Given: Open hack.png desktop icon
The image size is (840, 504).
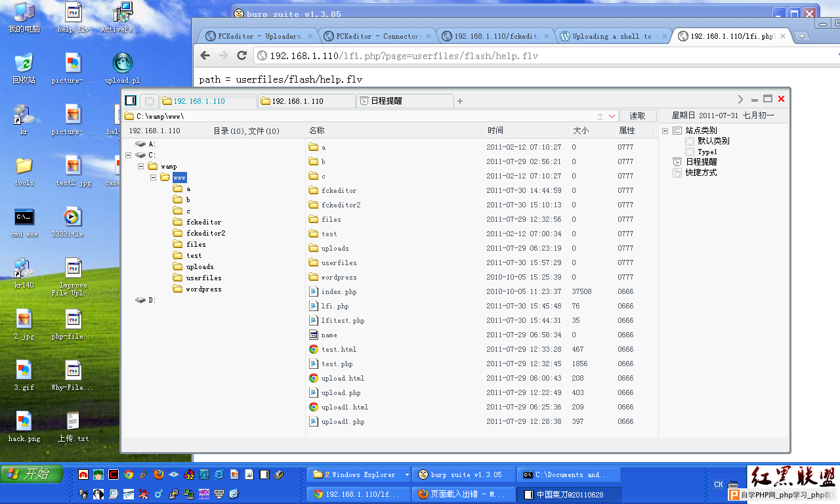Looking at the screenshot, I should pos(24,427).
